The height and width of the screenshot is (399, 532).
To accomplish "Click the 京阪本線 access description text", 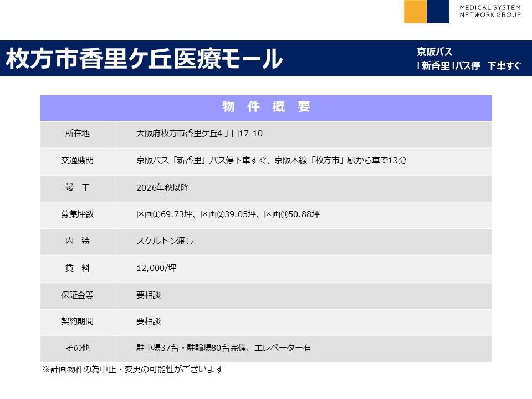I will point(272,161).
